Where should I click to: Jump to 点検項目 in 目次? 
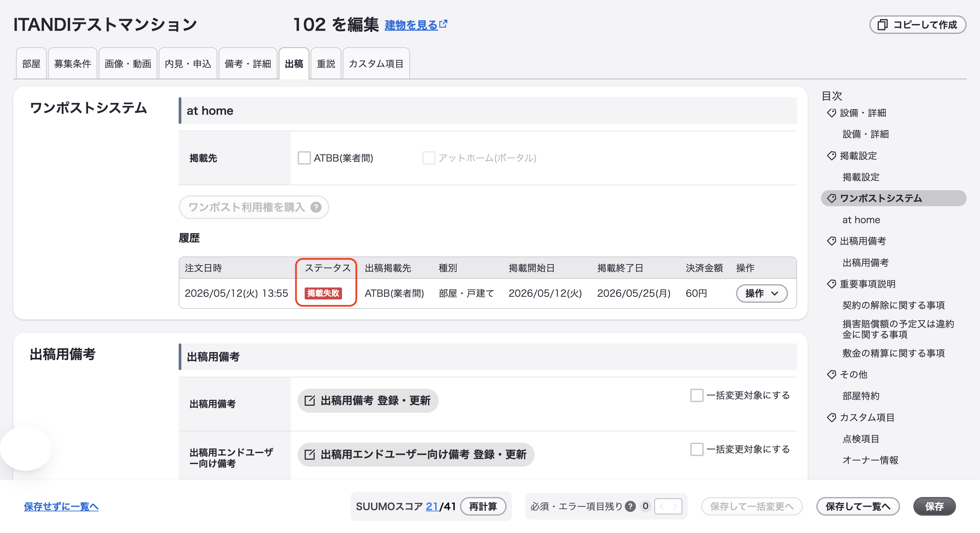click(x=861, y=439)
